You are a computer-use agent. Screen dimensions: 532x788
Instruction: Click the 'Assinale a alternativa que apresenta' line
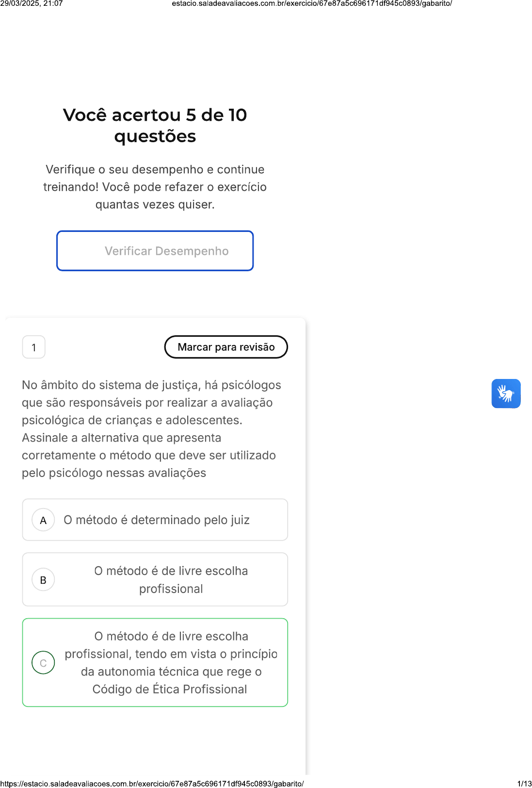click(x=122, y=438)
